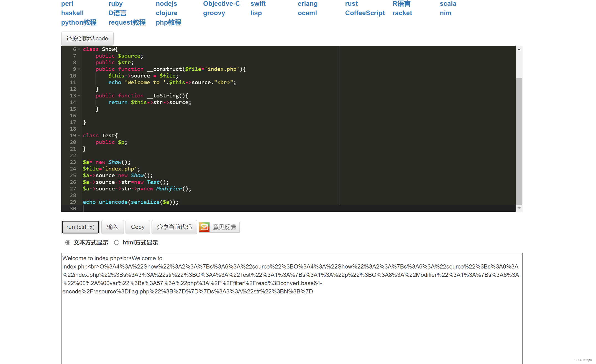Share current code via 分享当前代码
The image size is (596, 364).
coord(174,227)
